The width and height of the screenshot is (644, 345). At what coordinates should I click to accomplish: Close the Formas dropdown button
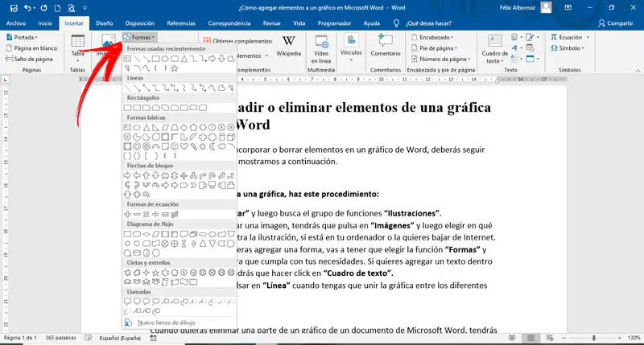138,37
